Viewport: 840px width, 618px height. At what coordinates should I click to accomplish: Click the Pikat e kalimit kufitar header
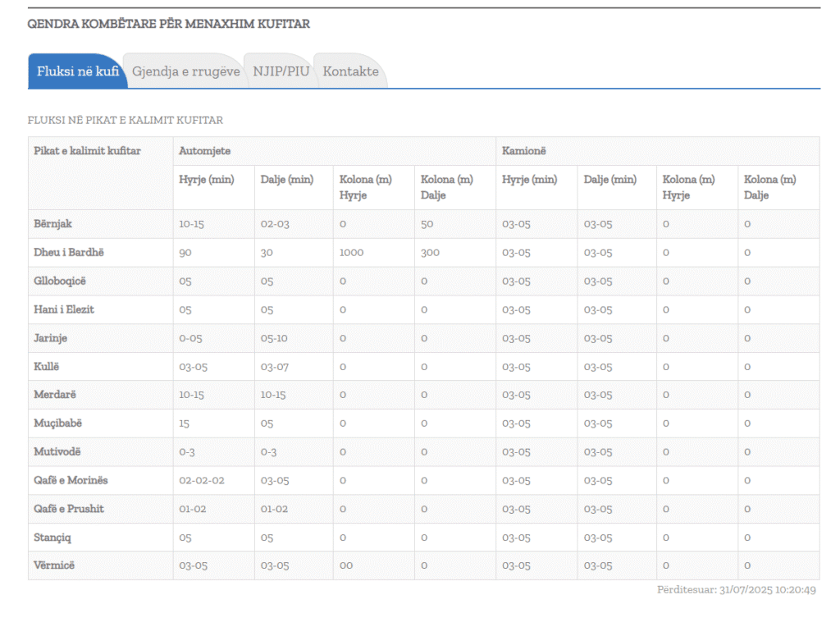(87, 151)
